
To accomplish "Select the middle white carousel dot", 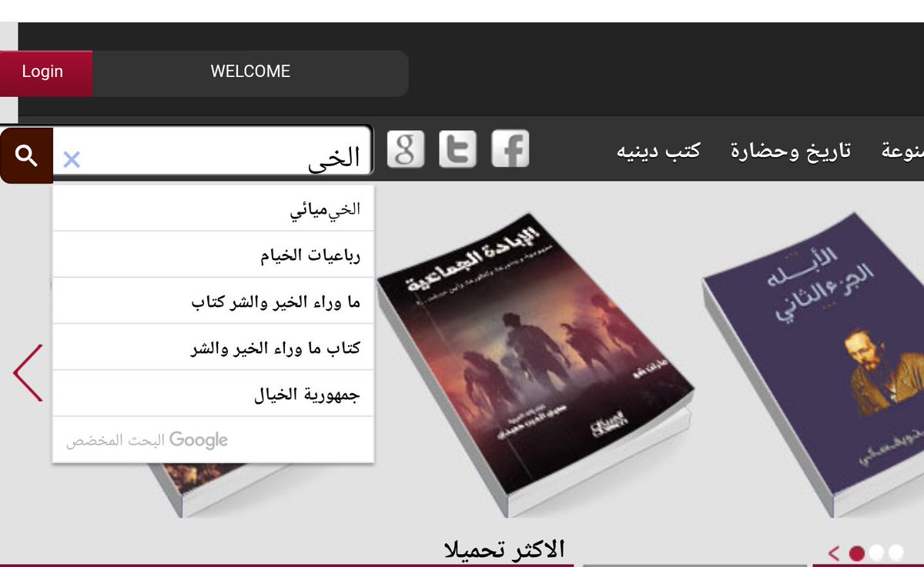I will tap(877, 552).
